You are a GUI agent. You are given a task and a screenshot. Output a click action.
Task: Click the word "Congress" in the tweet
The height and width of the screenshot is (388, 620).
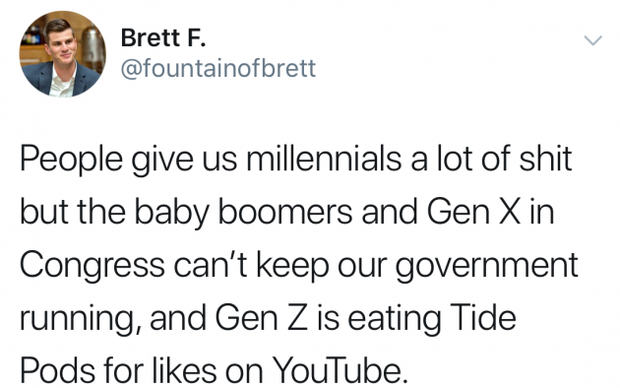[x=92, y=267]
